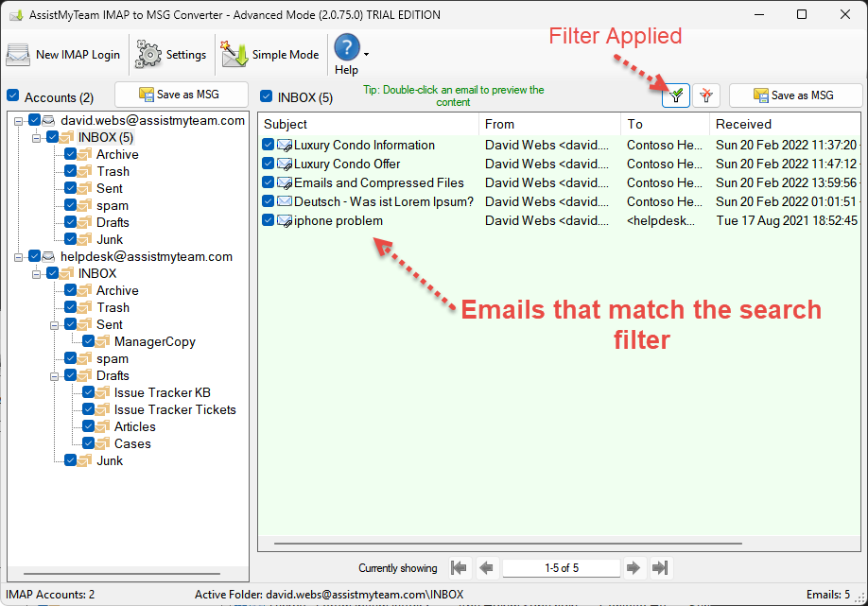Open the dropdown arrow beside Help
This screenshot has width=868, height=606.
tap(366, 55)
